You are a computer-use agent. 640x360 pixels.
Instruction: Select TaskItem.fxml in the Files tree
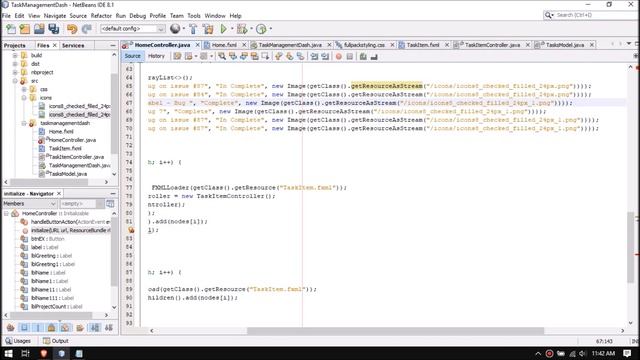pyautogui.click(x=65, y=149)
